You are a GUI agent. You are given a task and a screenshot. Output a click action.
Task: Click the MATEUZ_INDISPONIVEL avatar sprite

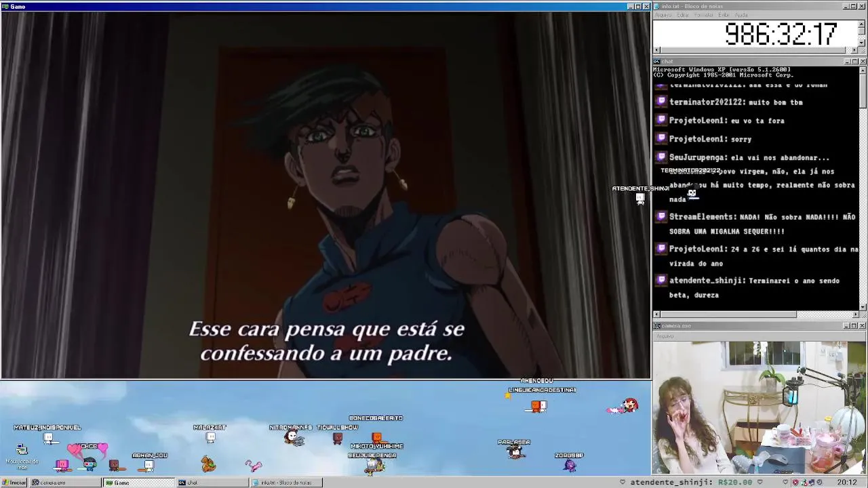48,439
